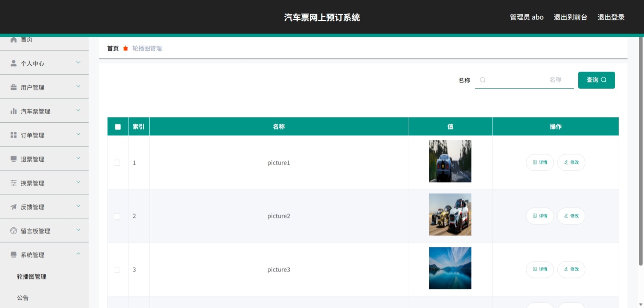Open 公告 submenu item
Screen dimensions: 644x308
tap(23, 298)
